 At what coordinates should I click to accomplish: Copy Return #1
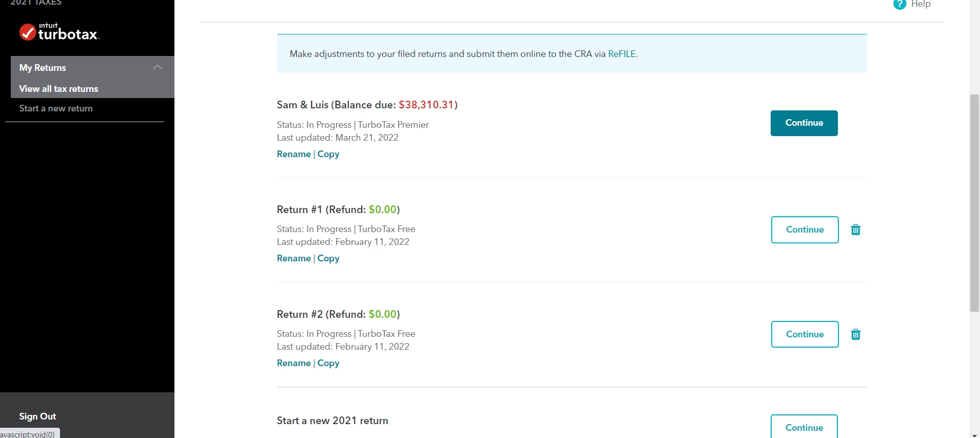pyautogui.click(x=328, y=258)
